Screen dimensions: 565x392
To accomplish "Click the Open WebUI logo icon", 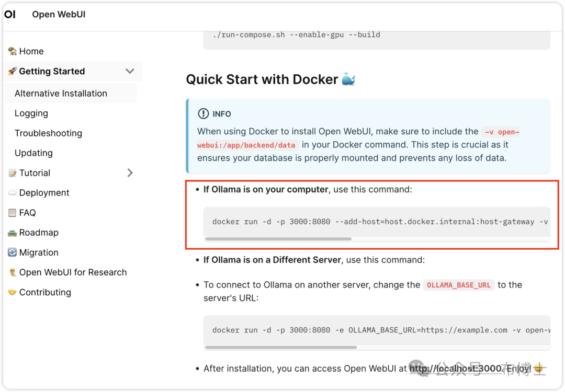I will [10, 15].
